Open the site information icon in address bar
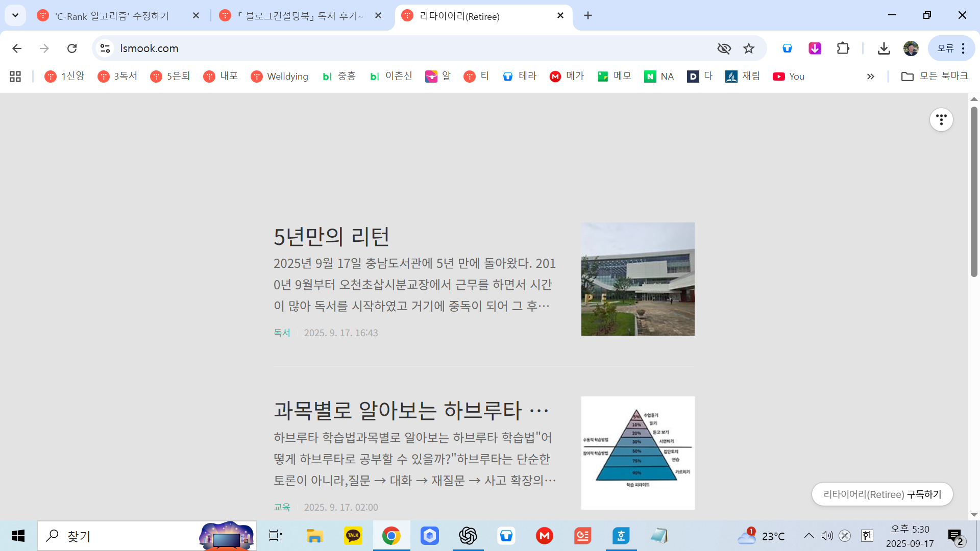Image resolution: width=980 pixels, height=551 pixels. point(105,48)
